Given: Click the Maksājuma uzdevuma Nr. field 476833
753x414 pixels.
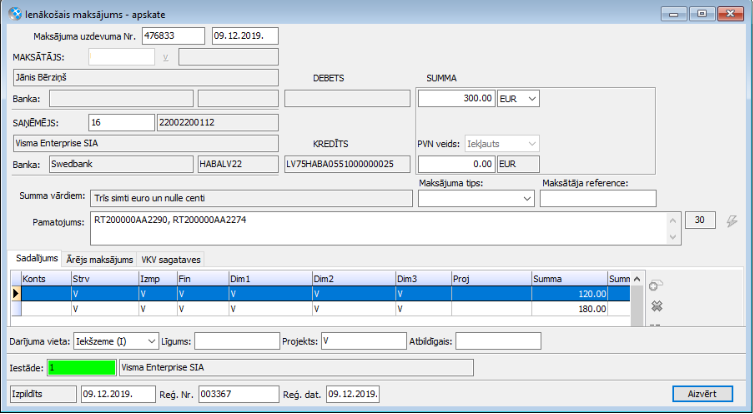Looking at the screenshot, I should click(173, 36).
